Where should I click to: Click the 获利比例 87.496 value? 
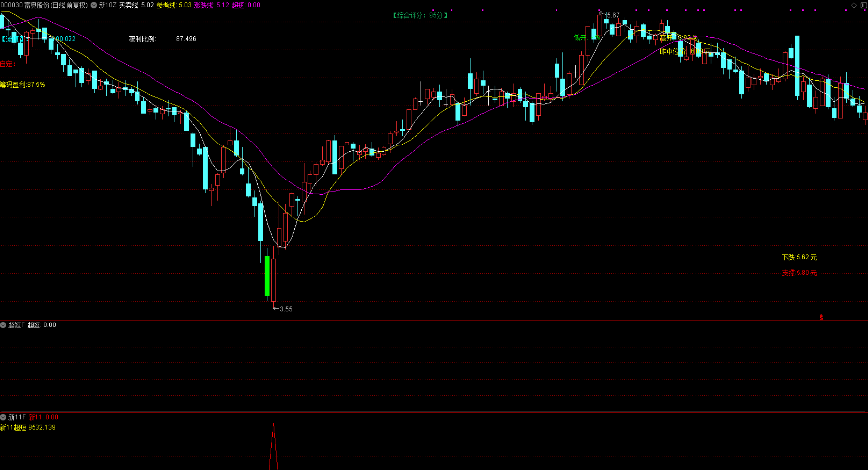pos(186,39)
